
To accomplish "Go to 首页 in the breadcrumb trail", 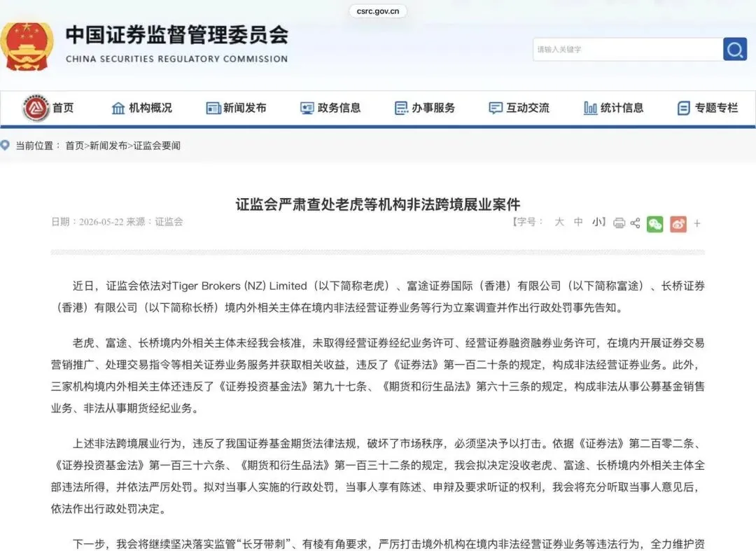I will (x=75, y=146).
